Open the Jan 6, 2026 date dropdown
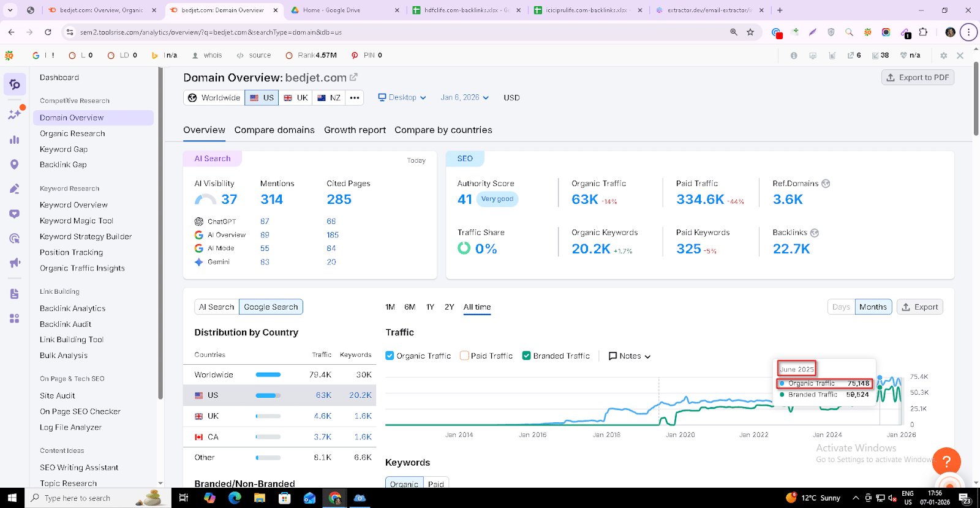The width and height of the screenshot is (980, 508). click(465, 97)
